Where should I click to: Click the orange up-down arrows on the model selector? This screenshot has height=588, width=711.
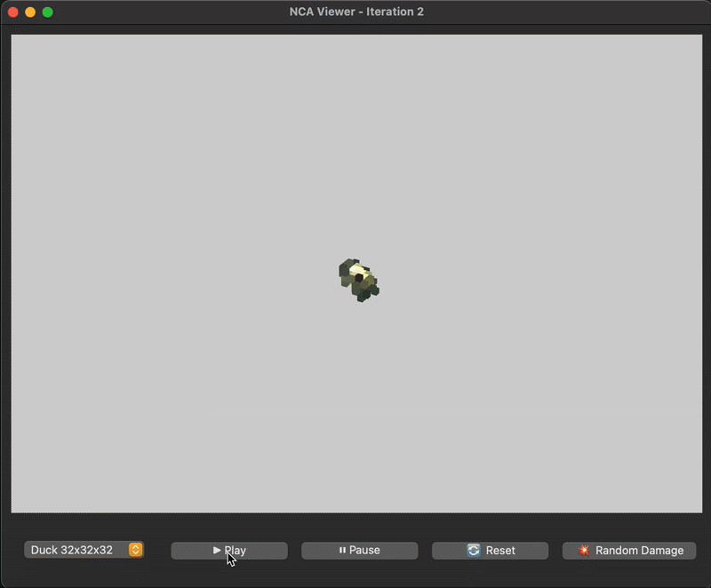(x=135, y=550)
